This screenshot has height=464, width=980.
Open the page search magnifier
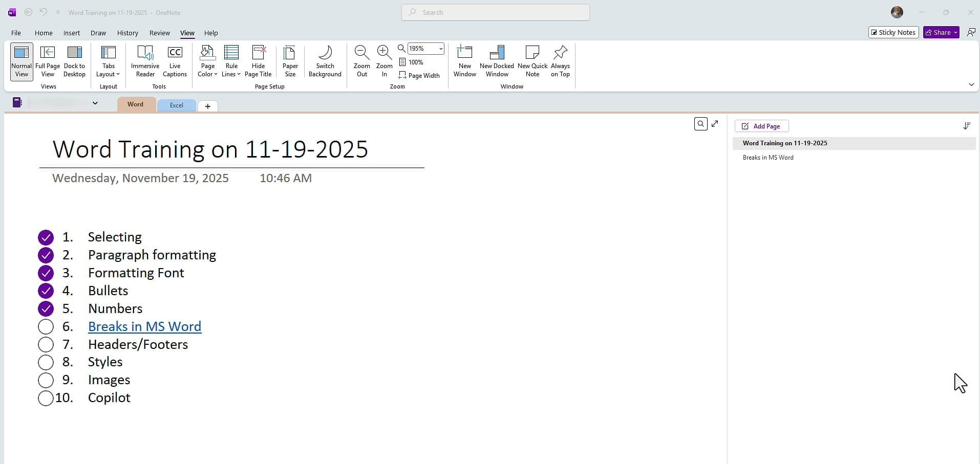700,123
